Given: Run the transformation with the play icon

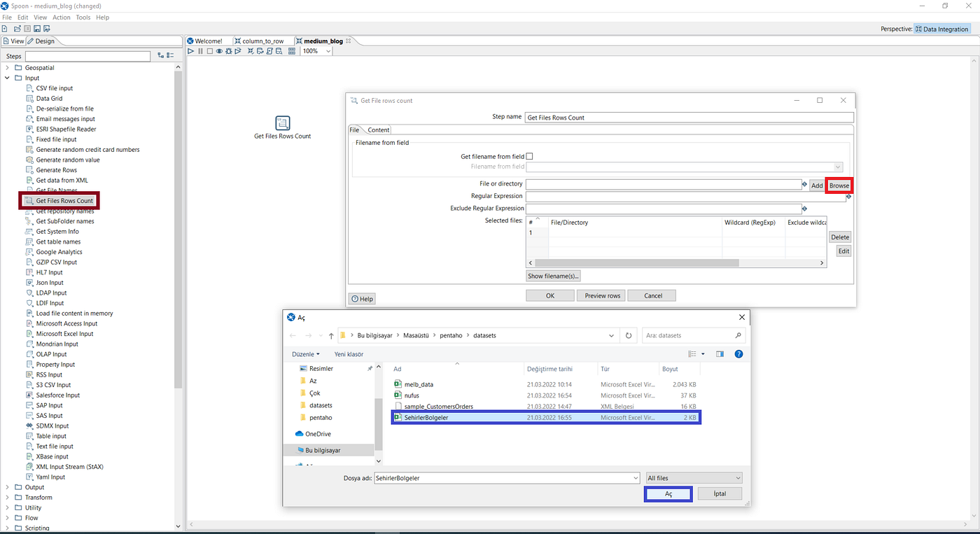Looking at the screenshot, I should [190, 50].
